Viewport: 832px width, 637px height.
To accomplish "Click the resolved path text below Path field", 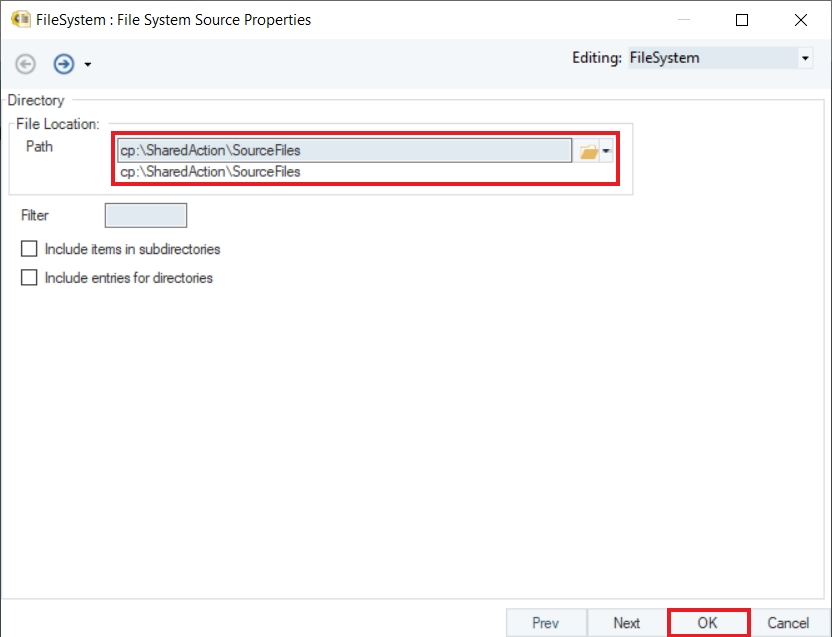I will tap(211, 172).
